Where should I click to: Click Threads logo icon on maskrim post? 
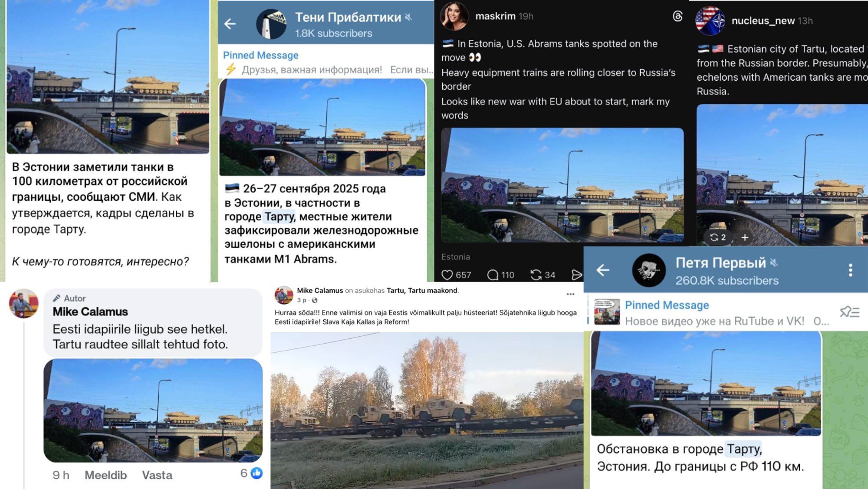point(677,16)
